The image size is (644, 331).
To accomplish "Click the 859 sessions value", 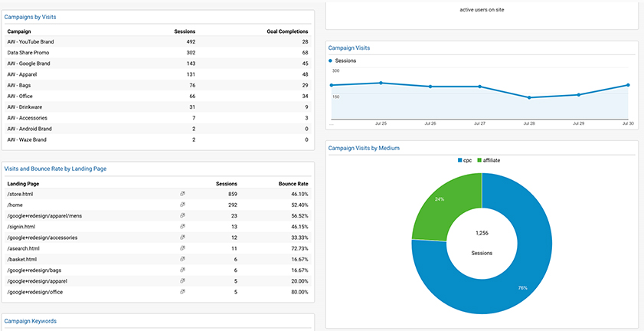I will click(233, 194).
